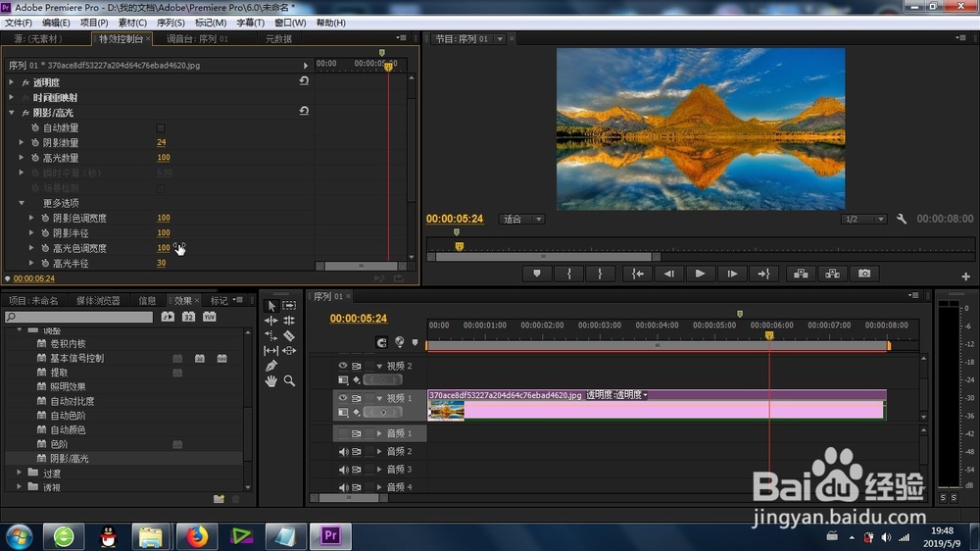Switch to the 调音台 tab
The height and width of the screenshot is (551, 980).
[x=198, y=39]
